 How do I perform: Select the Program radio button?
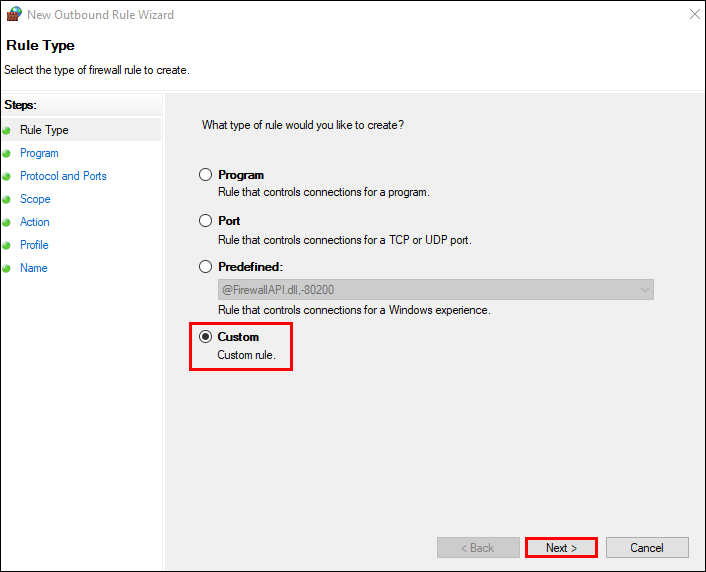[206, 175]
